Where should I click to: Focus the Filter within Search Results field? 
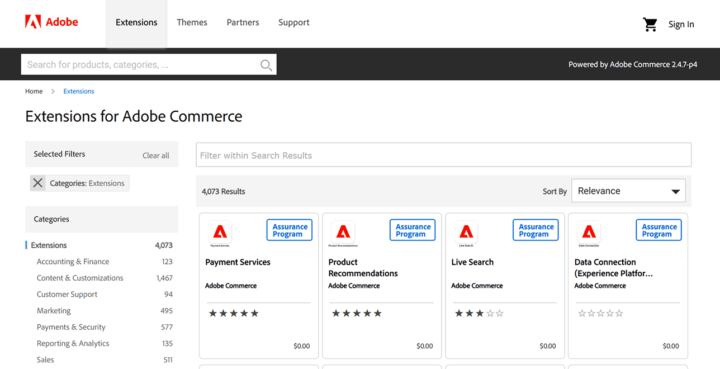coord(444,155)
